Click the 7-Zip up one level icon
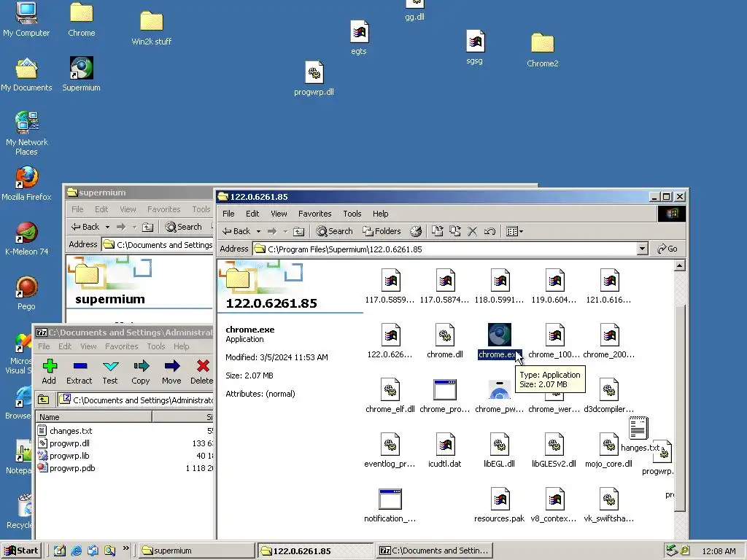The image size is (747, 560). 44,400
